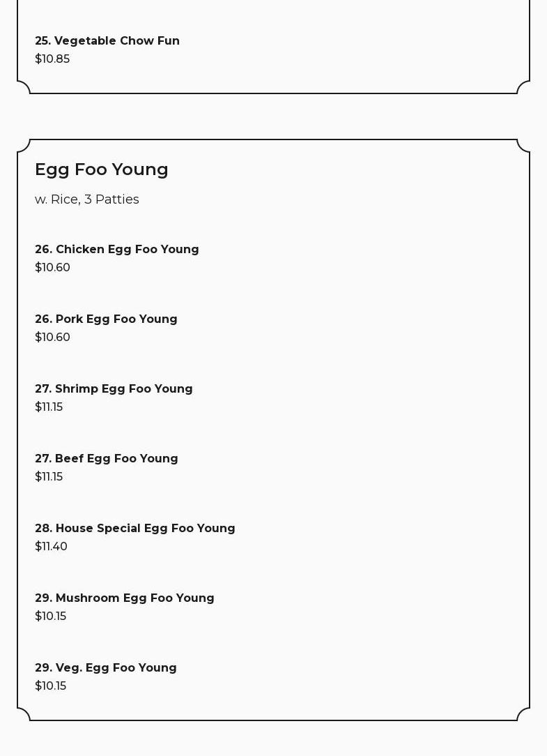This screenshot has height=756, width=547.
Task: Select Shrimp Egg Foo Young
Action: point(114,388)
